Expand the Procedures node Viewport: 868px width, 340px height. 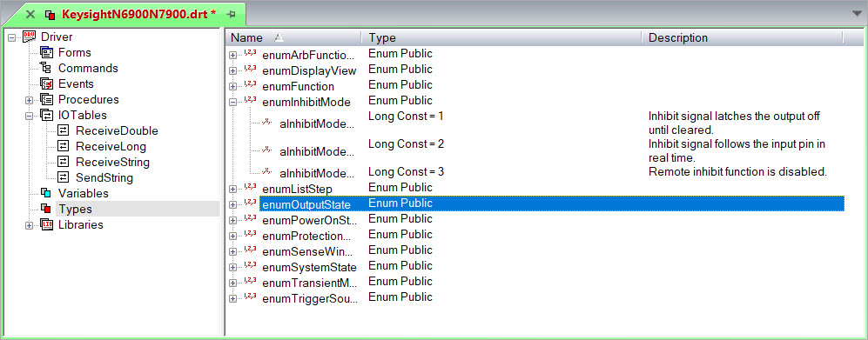(x=30, y=100)
